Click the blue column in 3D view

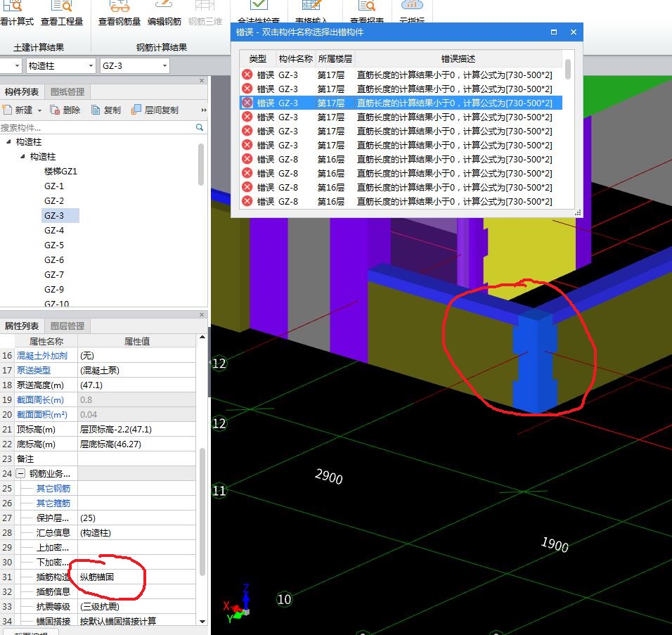(535, 362)
